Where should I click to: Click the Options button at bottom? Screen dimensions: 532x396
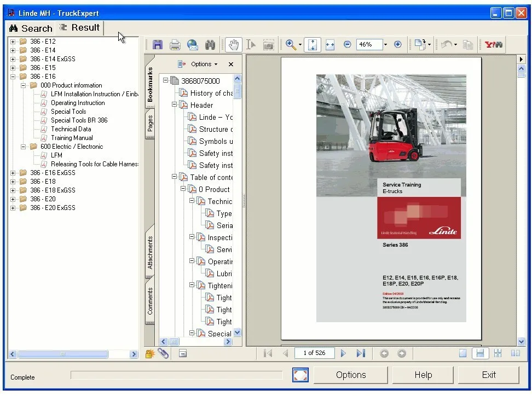tap(351, 375)
